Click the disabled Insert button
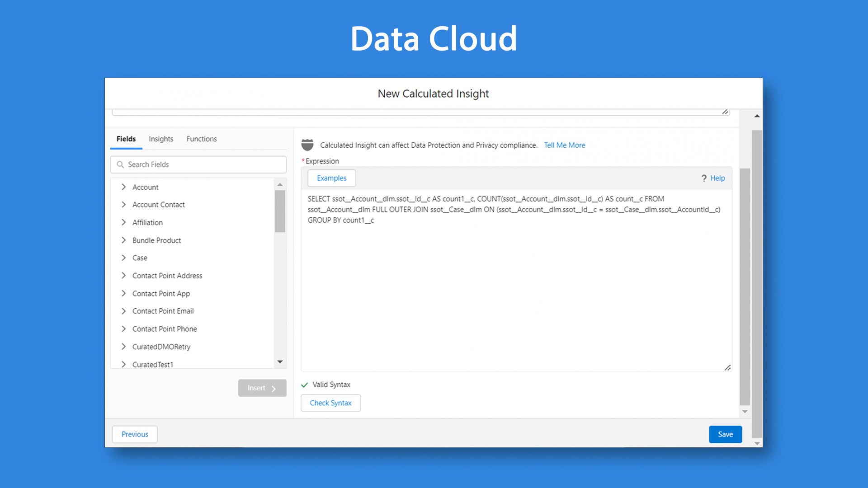Screen dimensions: 868x488 pyautogui.click(x=262, y=388)
